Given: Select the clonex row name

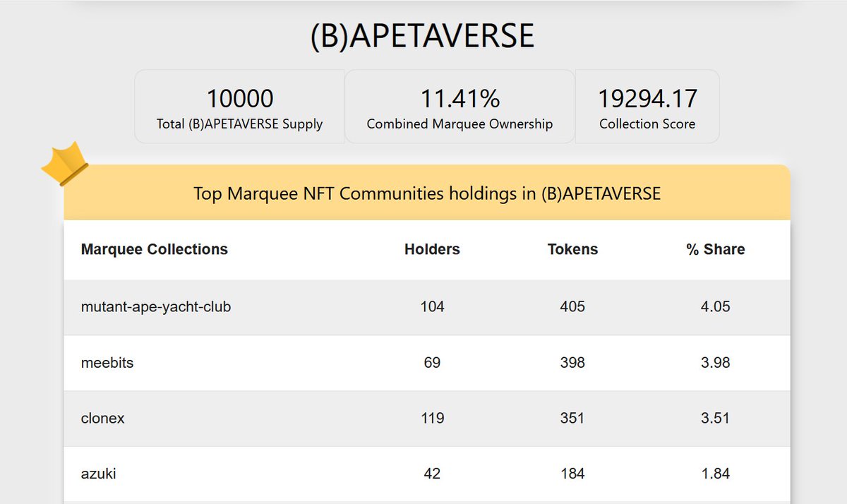Looking at the screenshot, I should pos(103,418).
